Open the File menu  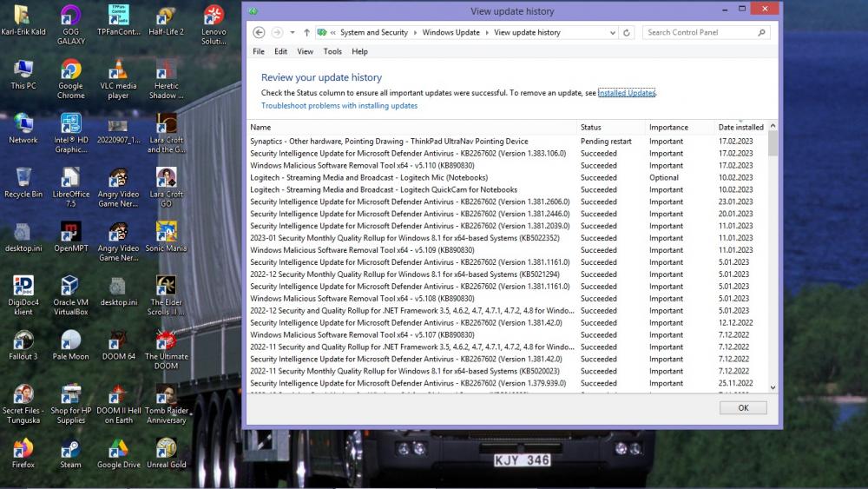click(x=259, y=52)
